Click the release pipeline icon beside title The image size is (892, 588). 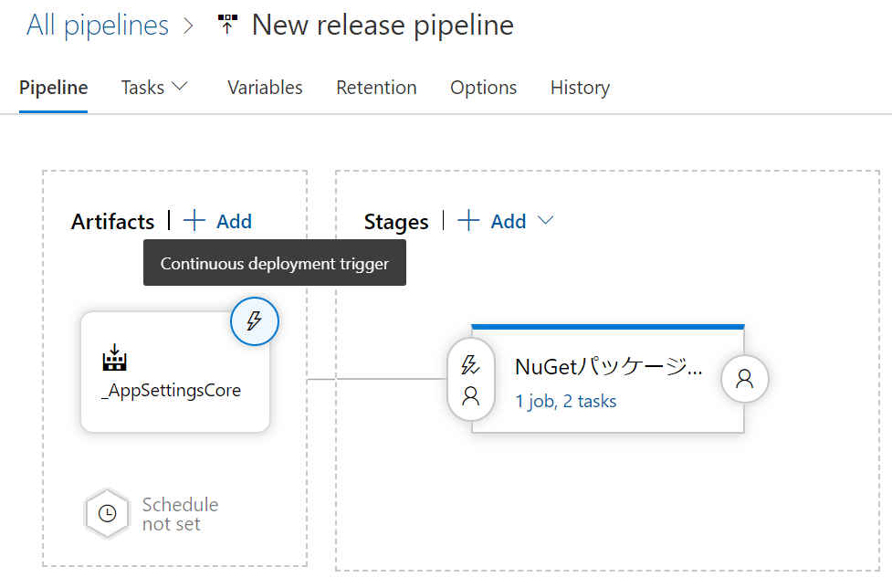click(x=227, y=26)
